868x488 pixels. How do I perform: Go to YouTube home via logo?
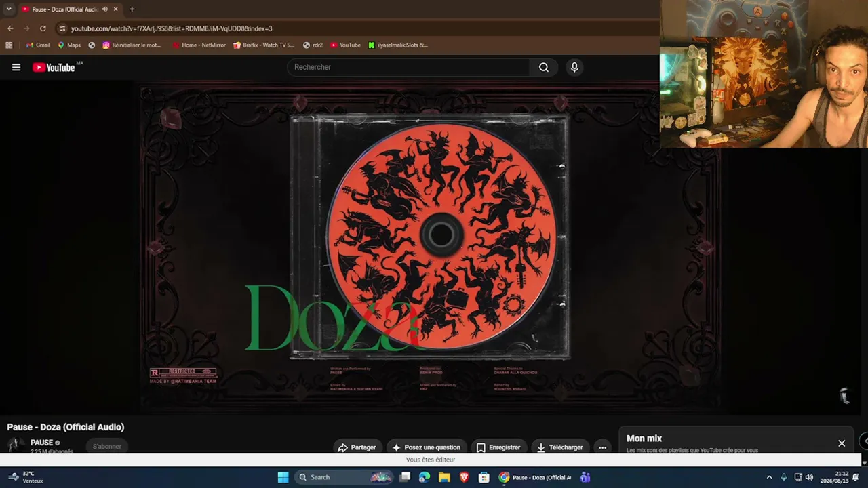coord(54,67)
